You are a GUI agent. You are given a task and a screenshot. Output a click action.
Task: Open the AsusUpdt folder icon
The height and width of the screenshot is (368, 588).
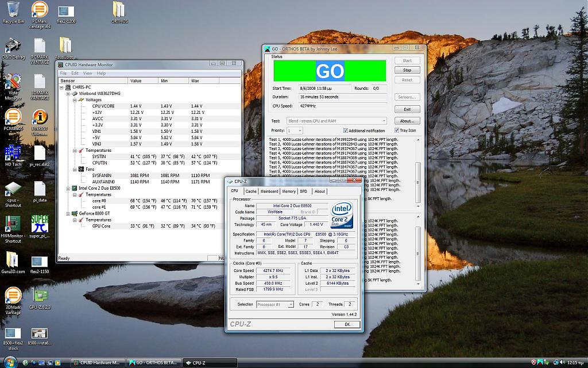(65, 48)
